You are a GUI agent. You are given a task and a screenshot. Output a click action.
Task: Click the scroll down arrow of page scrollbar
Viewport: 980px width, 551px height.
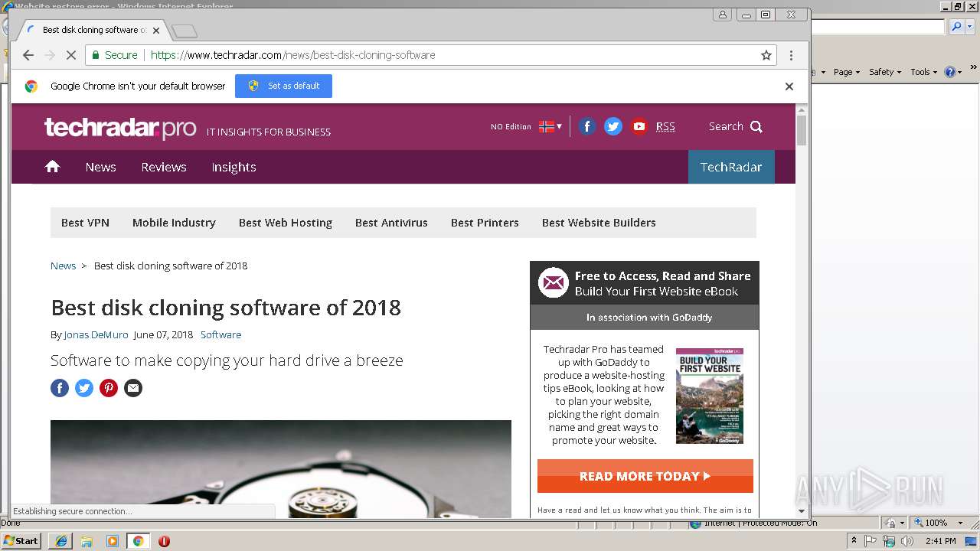click(x=802, y=510)
